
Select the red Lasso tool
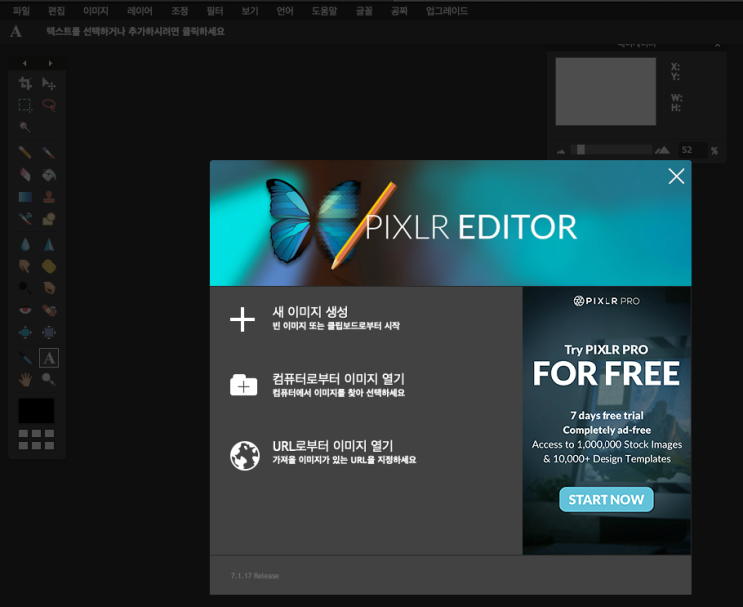coord(49,105)
